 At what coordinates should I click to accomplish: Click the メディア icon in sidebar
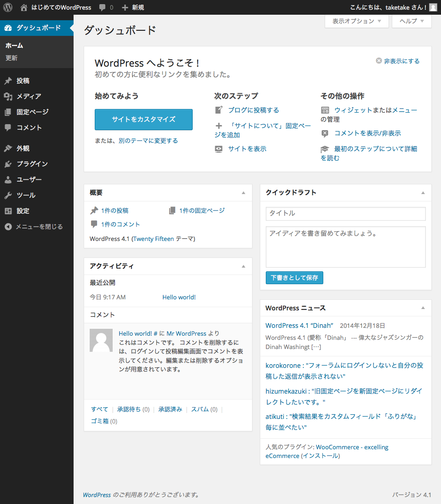pyautogui.click(x=8, y=97)
